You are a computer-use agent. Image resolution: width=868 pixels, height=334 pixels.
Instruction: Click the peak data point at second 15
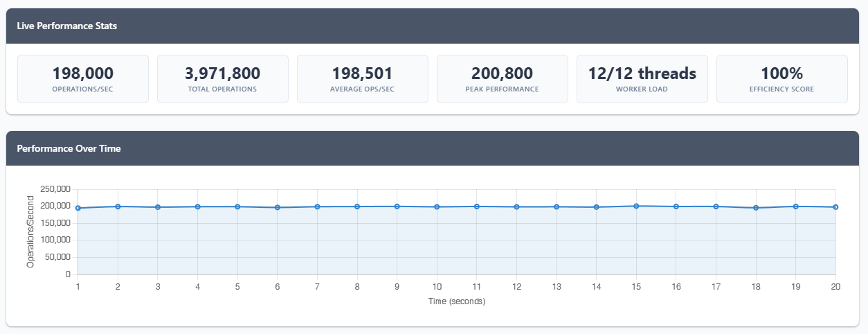[636, 206]
